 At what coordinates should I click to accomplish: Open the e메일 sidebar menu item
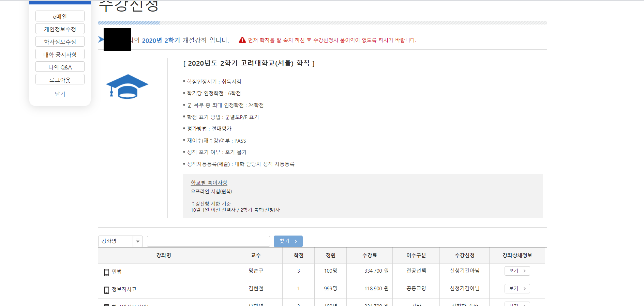click(x=60, y=16)
